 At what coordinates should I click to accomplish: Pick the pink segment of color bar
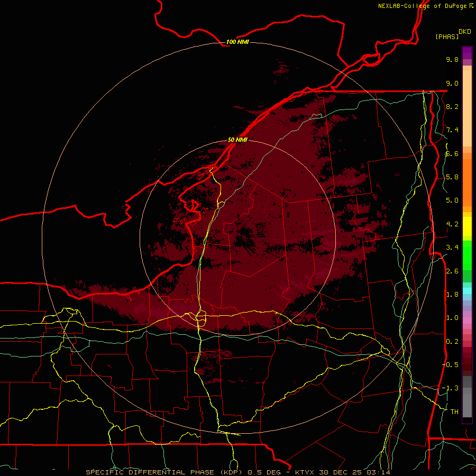[467, 321]
